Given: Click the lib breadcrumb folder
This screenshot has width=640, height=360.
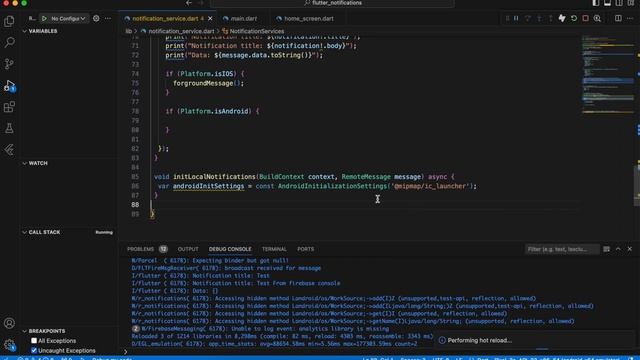Looking at the screenshot, I should pyautogui.click(x=129, y=31).
